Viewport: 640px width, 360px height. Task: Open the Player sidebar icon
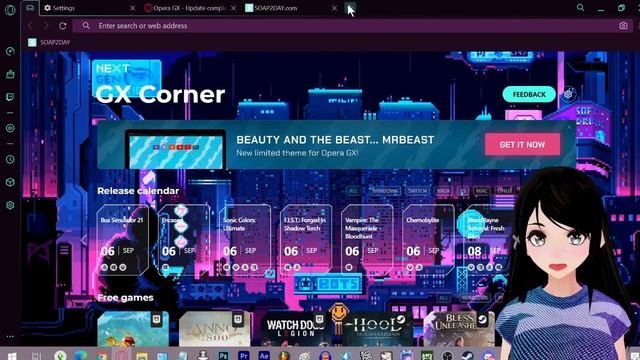tap(10, 128)
